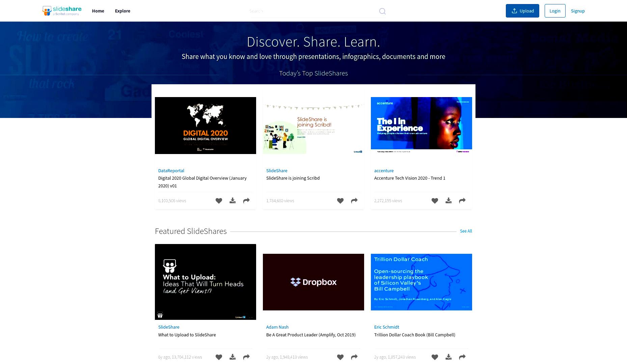Share the Be A Great Product Leader deck
Image resolution: width=627 pixels, height=364 pixels.
[354, 357]
